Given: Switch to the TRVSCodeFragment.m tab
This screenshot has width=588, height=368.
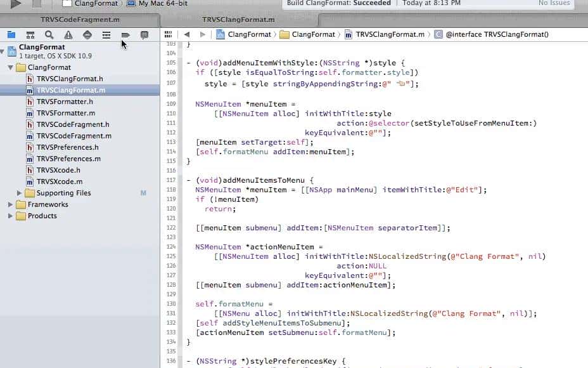Looking at the screenshot, I should click(x=80, y=20).
